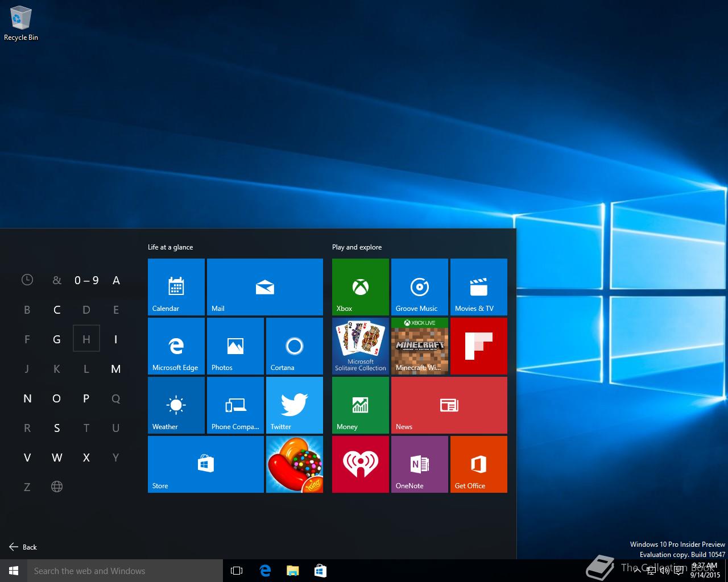Open the Movies & TV tile
The image size is (728, 582).
click(x=479, y=287)
